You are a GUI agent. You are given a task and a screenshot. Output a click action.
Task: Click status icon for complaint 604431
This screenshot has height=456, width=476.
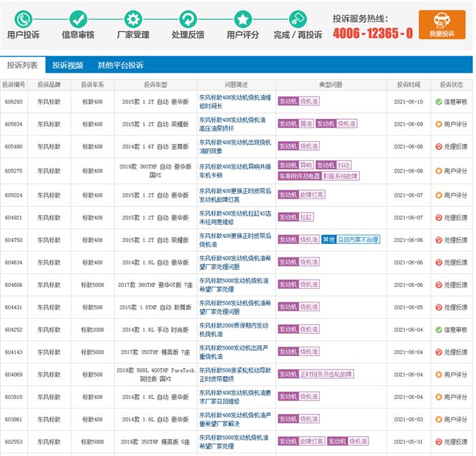click(439, 307)
